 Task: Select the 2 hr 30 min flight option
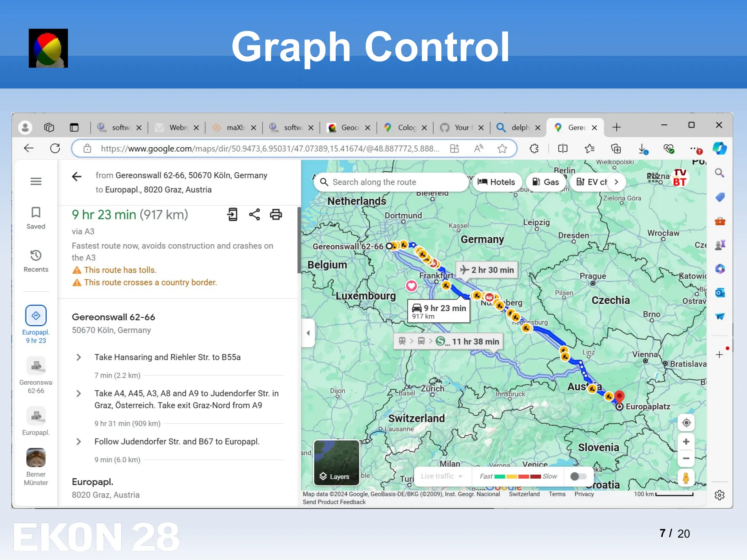pos(487,270)
